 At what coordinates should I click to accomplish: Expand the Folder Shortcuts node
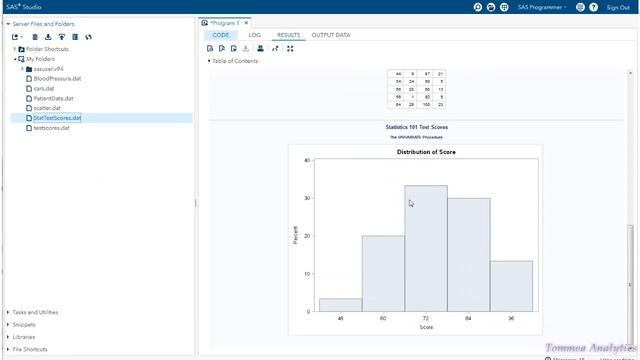point(15,49)
